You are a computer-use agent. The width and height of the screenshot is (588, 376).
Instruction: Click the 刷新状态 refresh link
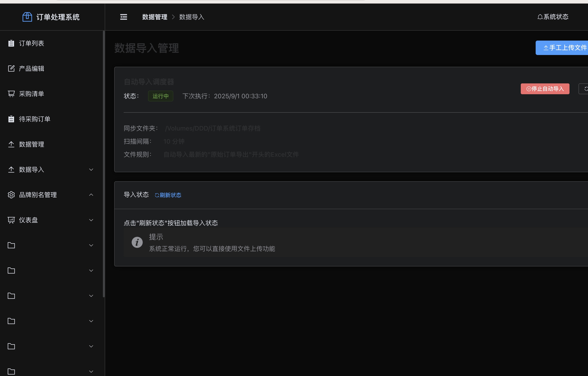click(x=168, y=195)
